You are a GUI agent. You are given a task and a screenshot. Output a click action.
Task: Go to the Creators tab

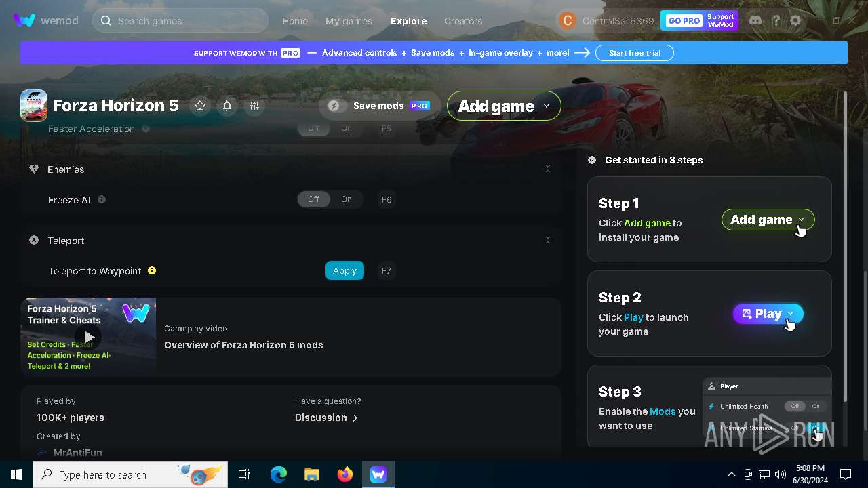[x=463, y=21]
